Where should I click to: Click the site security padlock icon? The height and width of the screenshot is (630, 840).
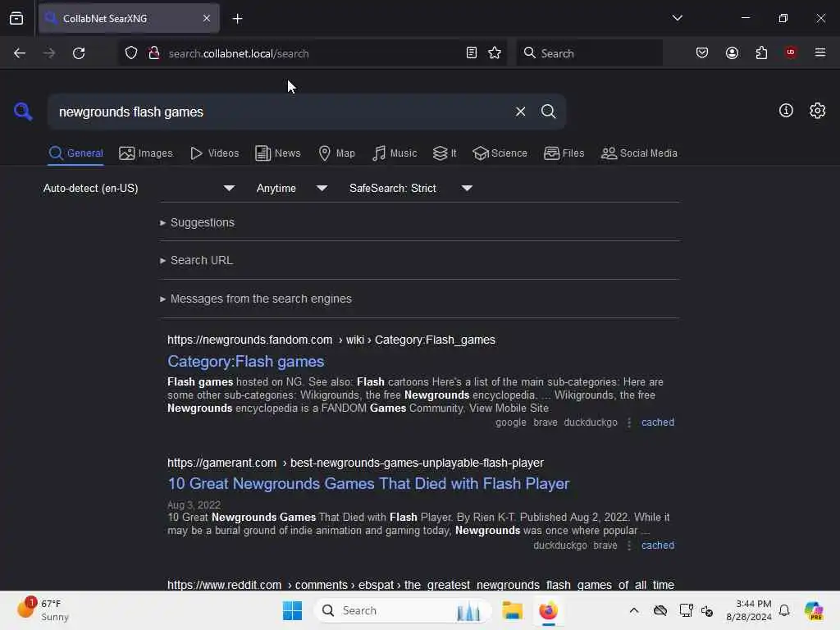click(x=153, y=53)
